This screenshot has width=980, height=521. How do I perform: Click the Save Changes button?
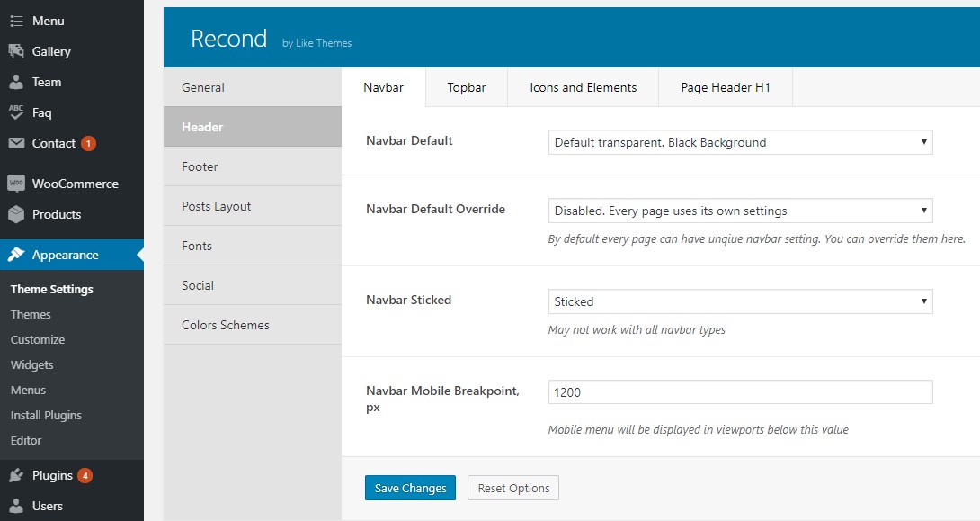410,488
